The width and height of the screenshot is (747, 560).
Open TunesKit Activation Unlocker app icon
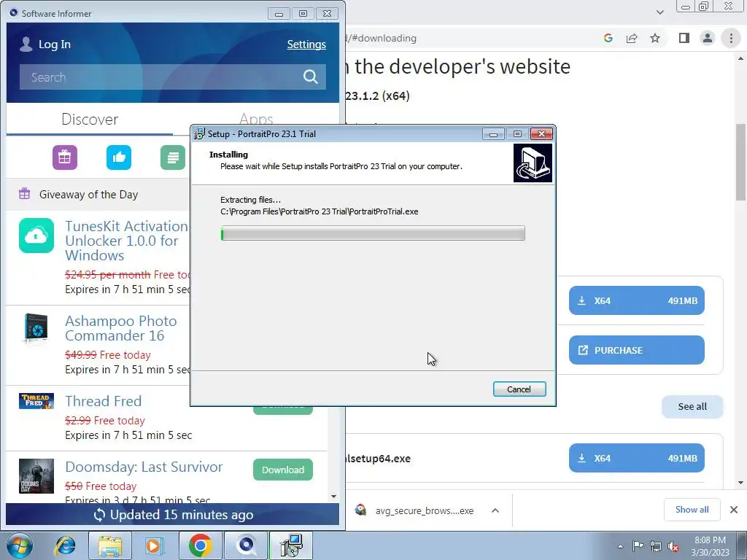(36, 236)
